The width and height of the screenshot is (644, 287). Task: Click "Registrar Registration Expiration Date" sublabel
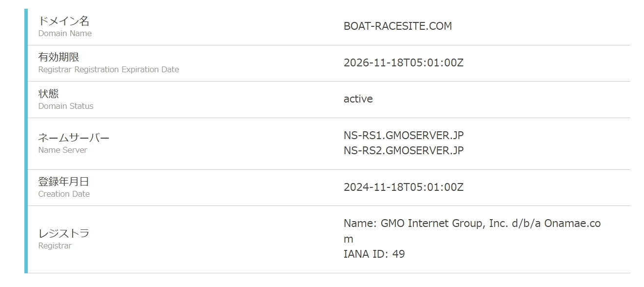click(x=108, y=70)
